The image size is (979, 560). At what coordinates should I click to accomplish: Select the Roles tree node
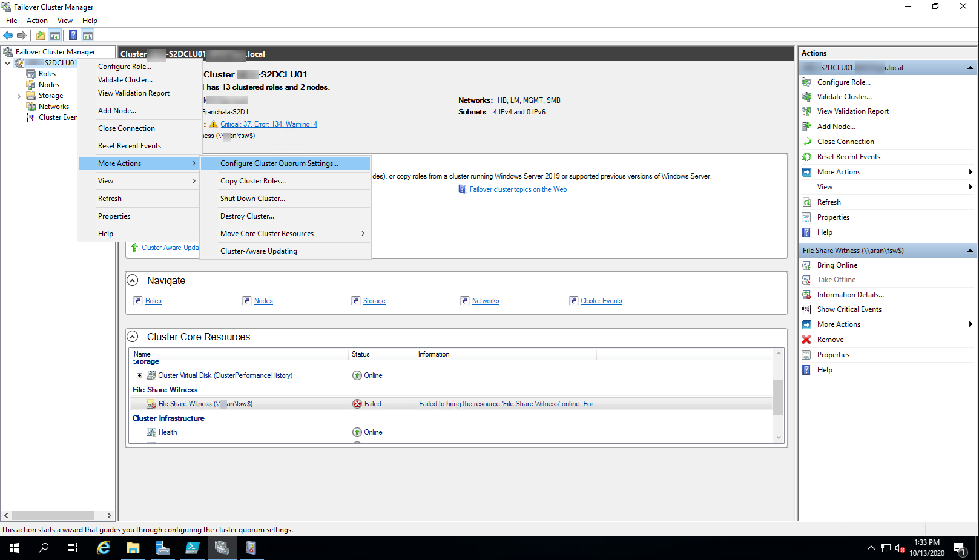47,74
